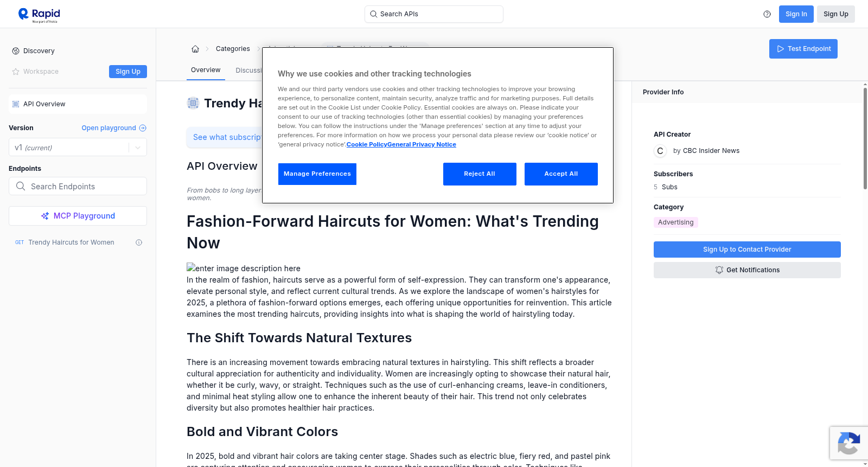Click the Get Notifications button
Image resolution: width=868 pixels, height=467 pixels.
[747, 270]
